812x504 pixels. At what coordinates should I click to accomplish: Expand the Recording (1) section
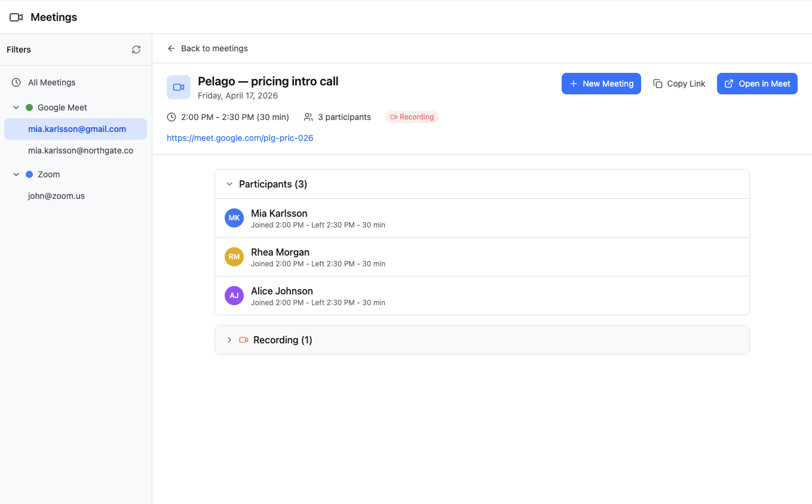coord(229,339)
